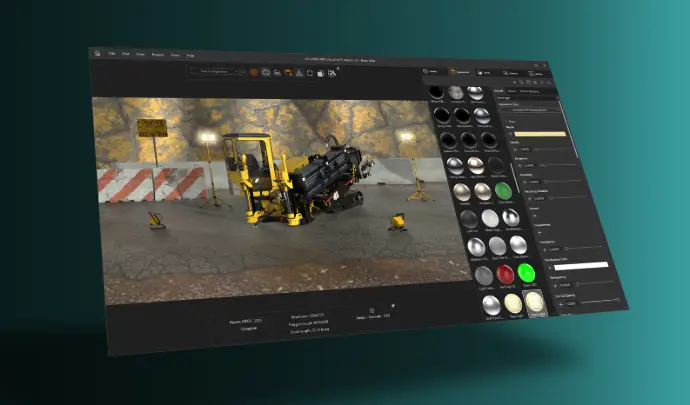The image size is (690, 405).
Task: Switch to the Libraries palette tab
Action: [536, 74]
